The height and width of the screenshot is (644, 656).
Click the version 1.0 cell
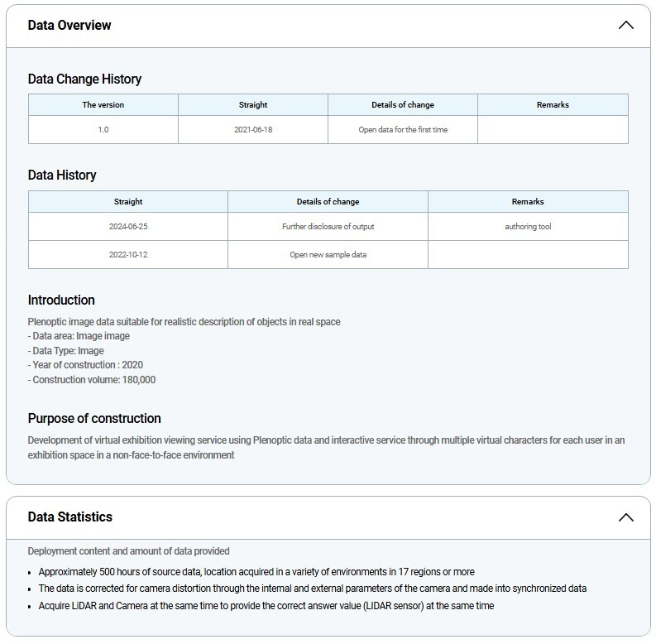103,130
